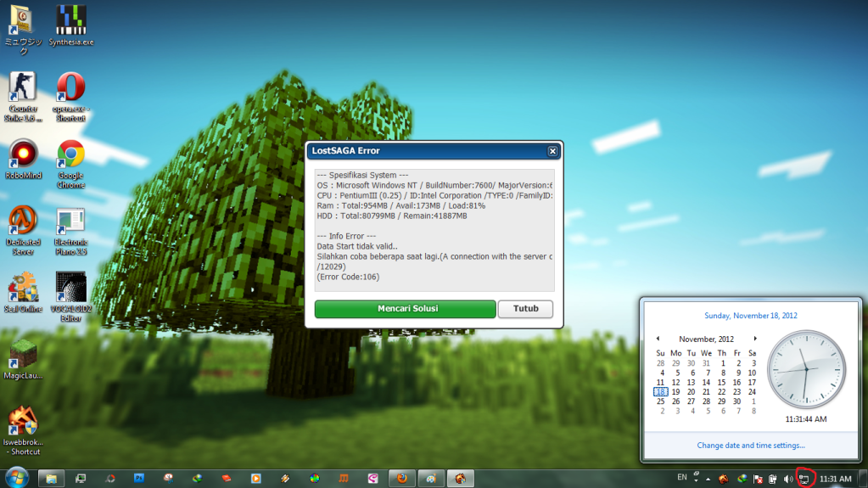Click the 11:31 AM taskbar clock
Screen dimensions: 868x488
836,480
